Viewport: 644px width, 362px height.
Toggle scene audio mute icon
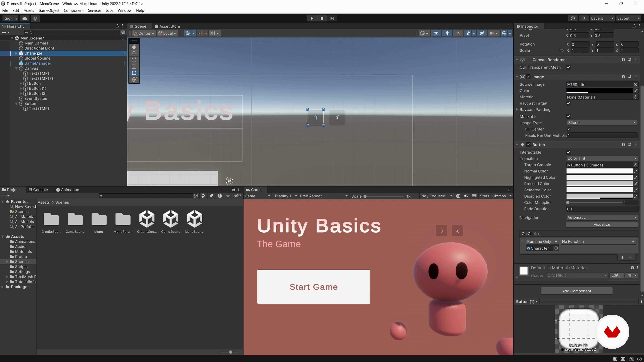pyautogui.click(x=458, y=33)
